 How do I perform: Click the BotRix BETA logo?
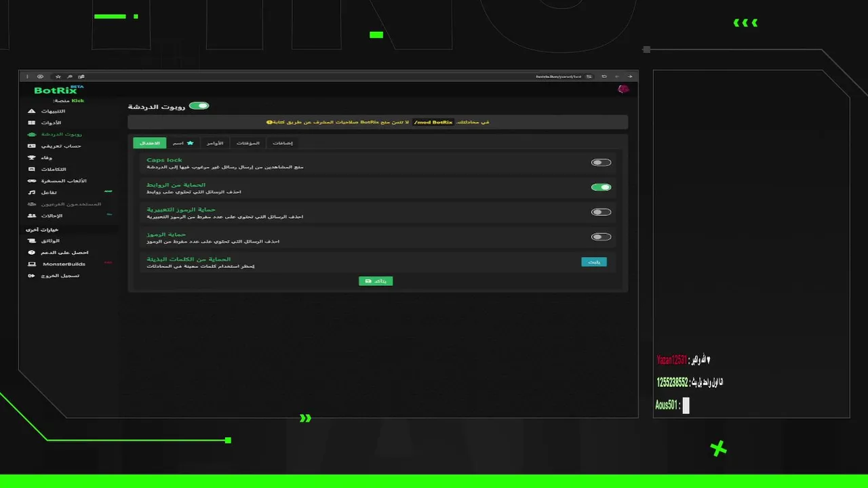[x=60, y=89]
